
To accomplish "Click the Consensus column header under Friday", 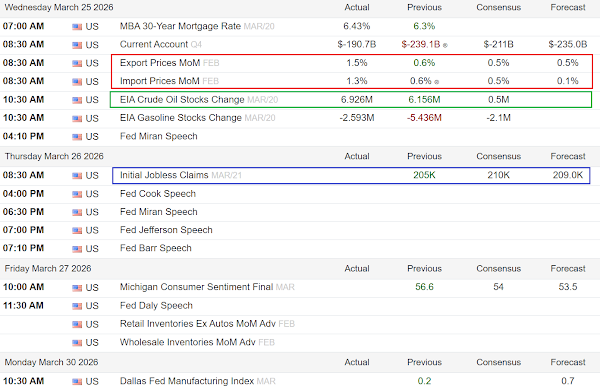I will [x=499, y=269].
